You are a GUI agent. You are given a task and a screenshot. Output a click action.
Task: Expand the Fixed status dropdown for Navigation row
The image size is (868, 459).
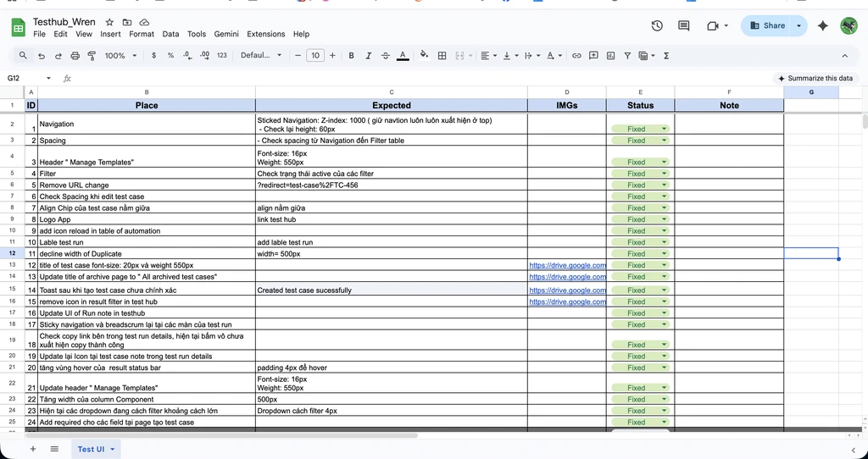tap(664, 129)
